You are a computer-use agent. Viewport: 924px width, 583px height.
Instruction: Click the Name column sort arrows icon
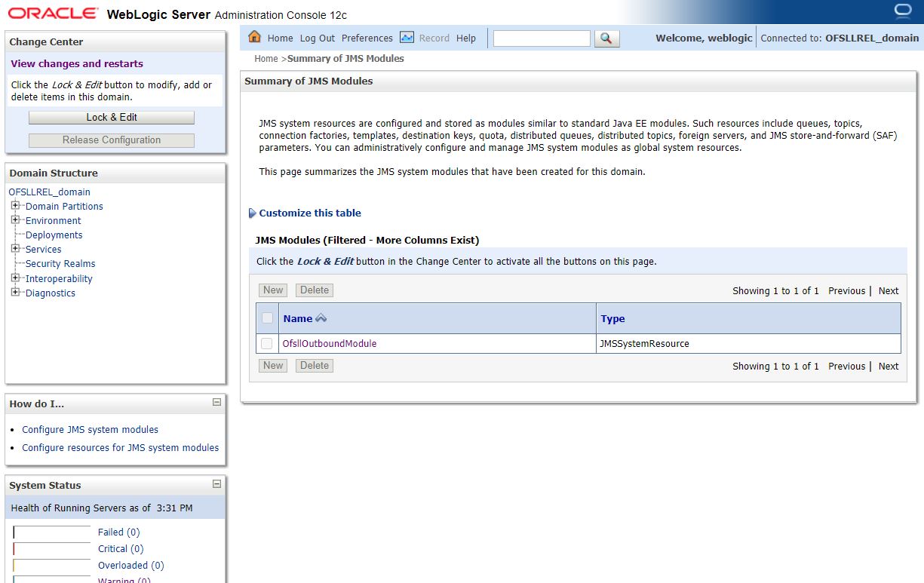pyautogui.click(x=321, y=318)
